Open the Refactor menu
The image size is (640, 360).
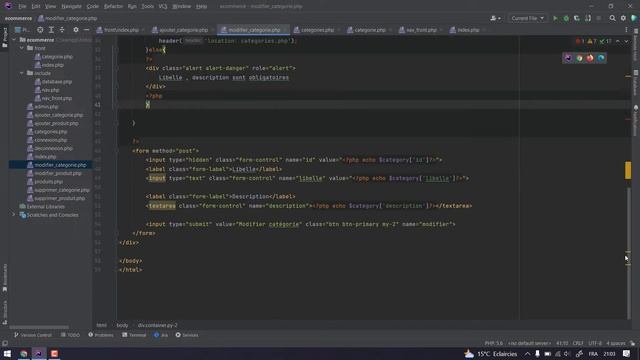pos(113,6)
